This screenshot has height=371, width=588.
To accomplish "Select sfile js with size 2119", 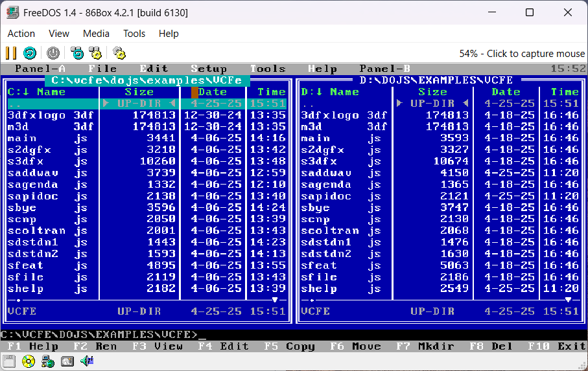I will [147, 277].
